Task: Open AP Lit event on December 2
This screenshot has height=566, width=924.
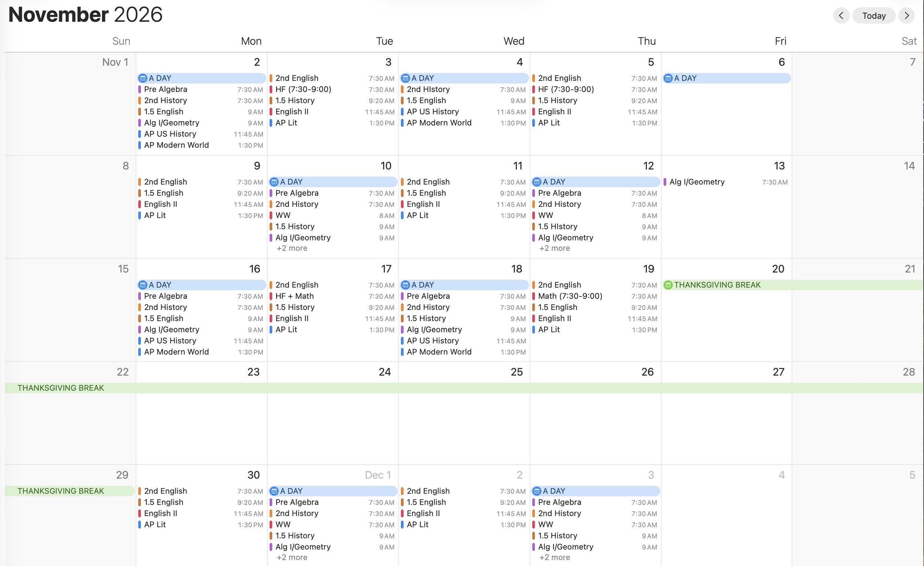Action: [463, 524]
